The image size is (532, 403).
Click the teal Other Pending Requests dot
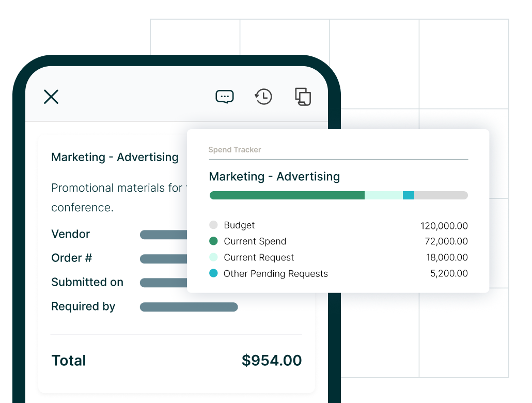(x=213, y=273)
